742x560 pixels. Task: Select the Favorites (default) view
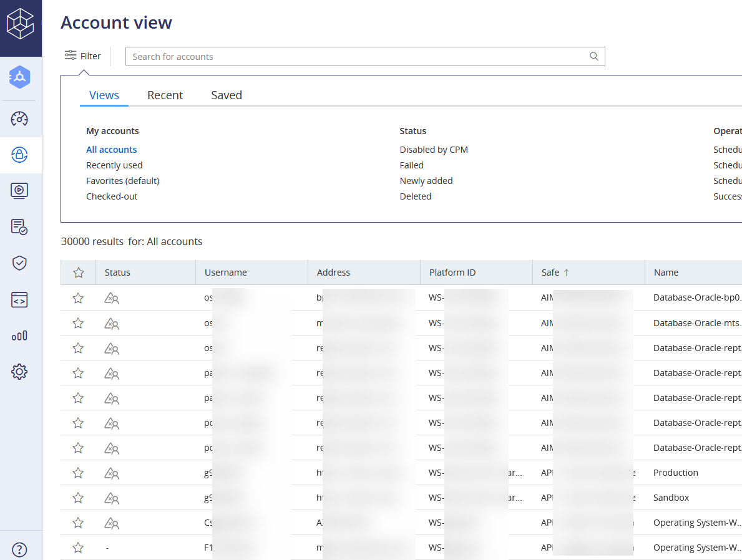(122, 181)
